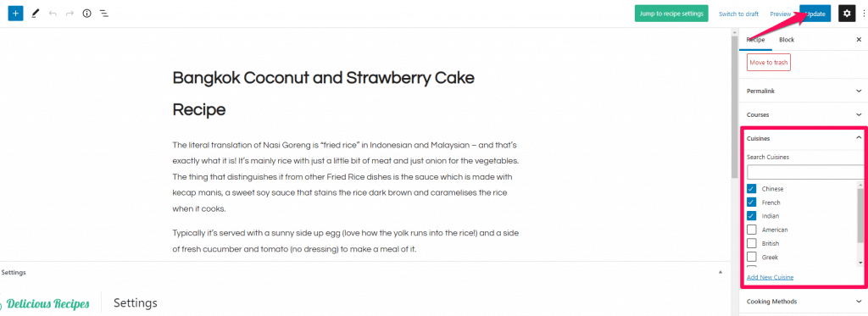Expand the Cooking Methods panel
This screenshot has height=316, width=868.
(804, 302)
